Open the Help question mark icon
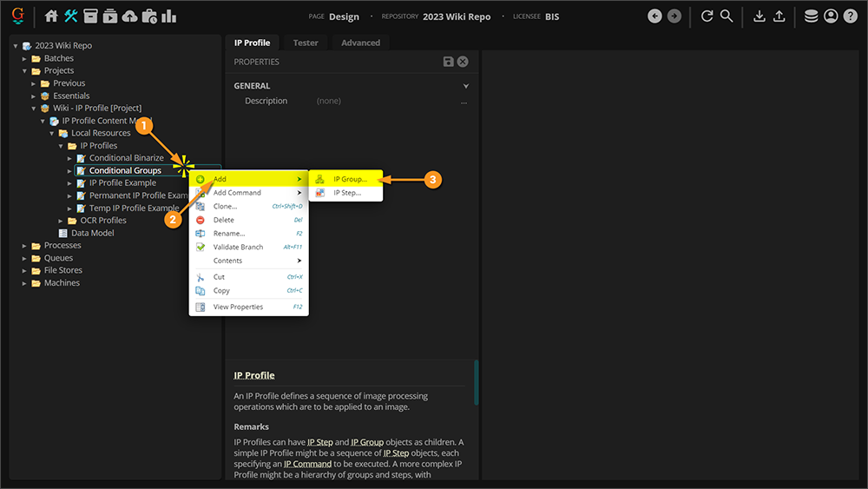The width and height of the screenshot is (868, 489). [851, 16]
